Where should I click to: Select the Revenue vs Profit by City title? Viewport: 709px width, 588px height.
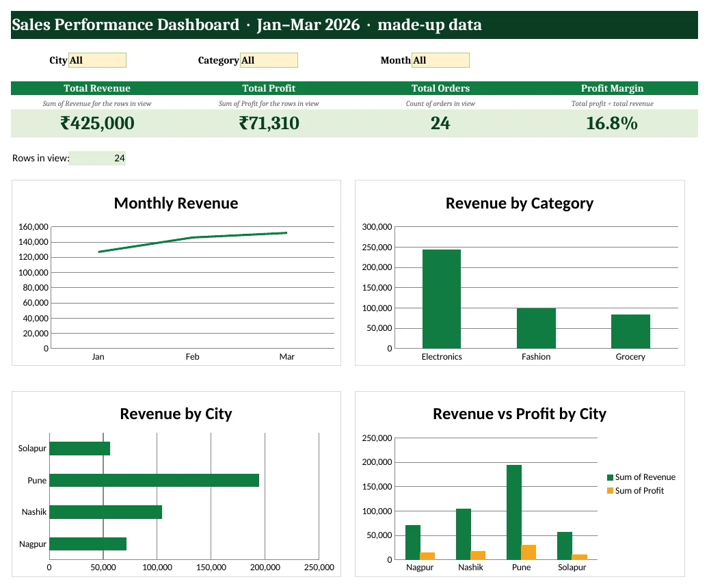click(x=520, y=414)
